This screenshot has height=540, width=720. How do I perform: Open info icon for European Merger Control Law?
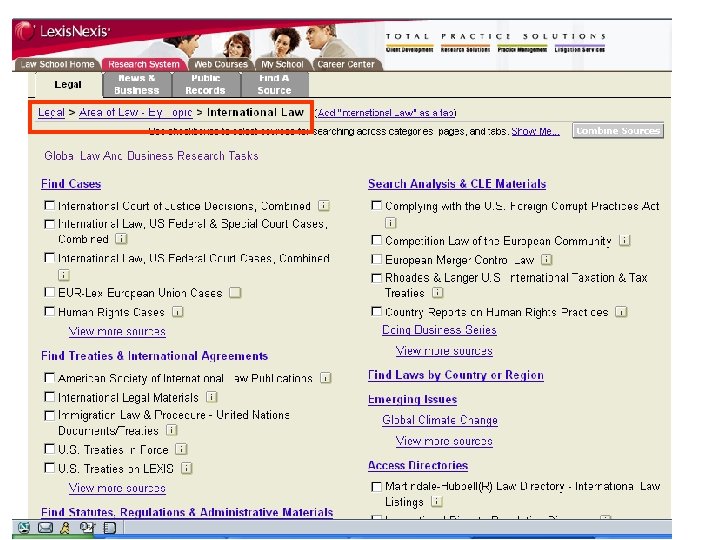pyautogui.click(x=546, y=259)
